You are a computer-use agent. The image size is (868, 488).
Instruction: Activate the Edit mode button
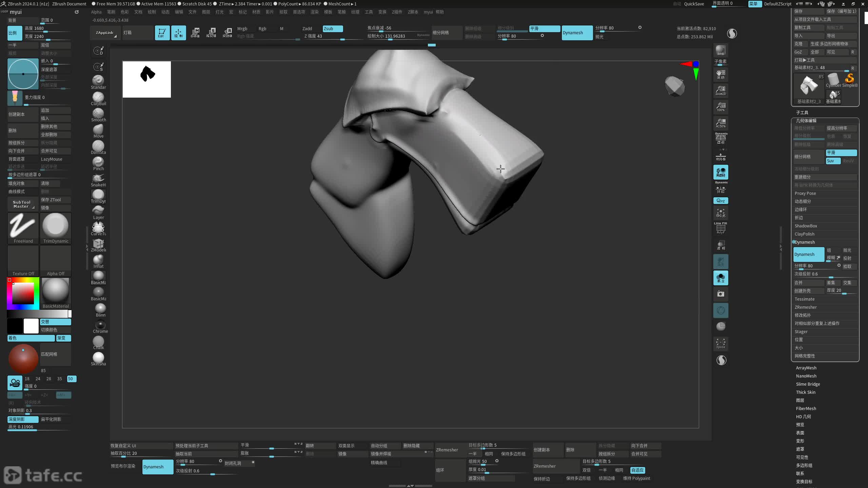point(162,33)
